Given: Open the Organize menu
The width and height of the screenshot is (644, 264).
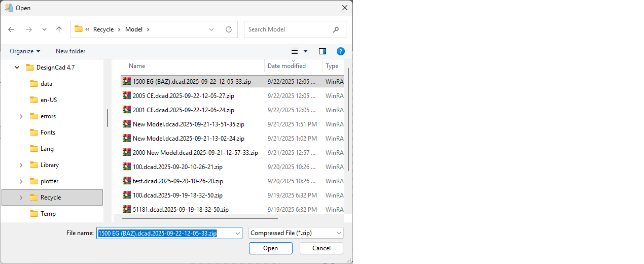Looking at the screenshot, I should click(x=25, y=51).
